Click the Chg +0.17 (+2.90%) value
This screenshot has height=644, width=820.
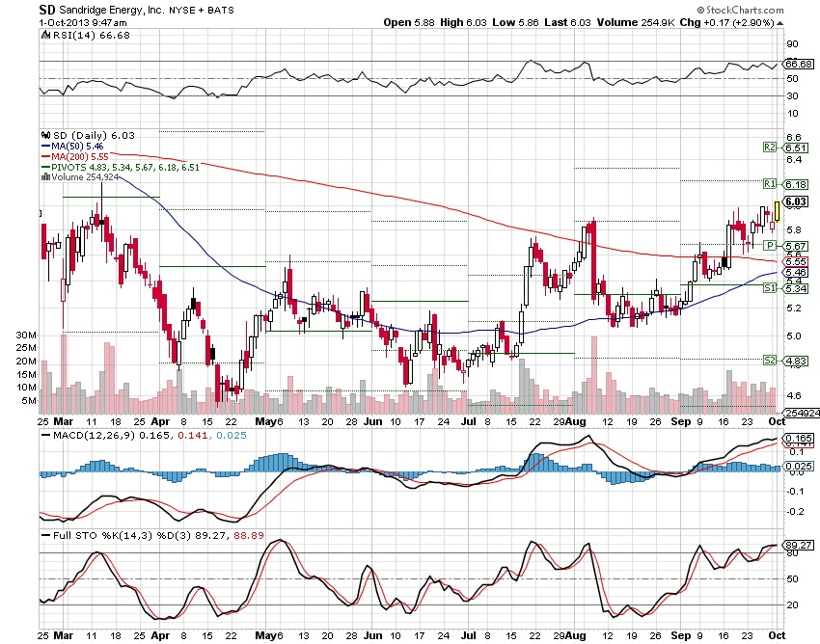click(x=727, y=22)
